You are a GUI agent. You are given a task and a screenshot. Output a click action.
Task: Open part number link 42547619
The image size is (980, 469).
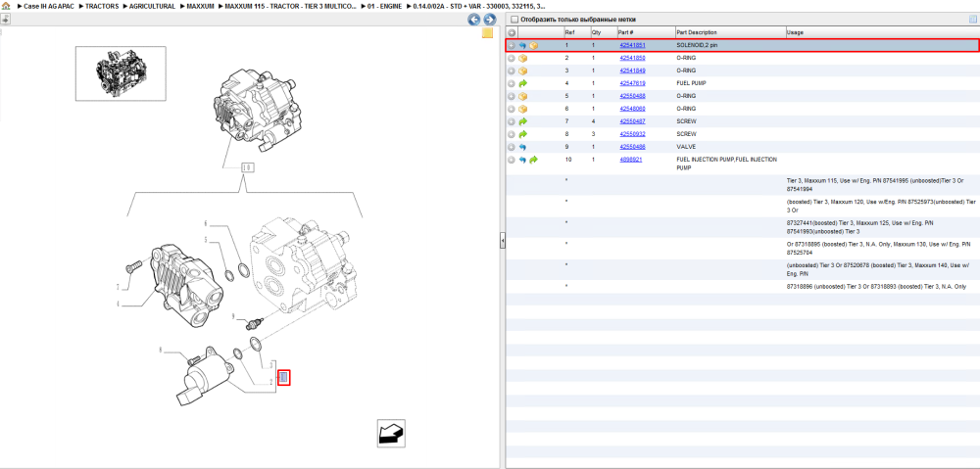[x=632, y=83]
